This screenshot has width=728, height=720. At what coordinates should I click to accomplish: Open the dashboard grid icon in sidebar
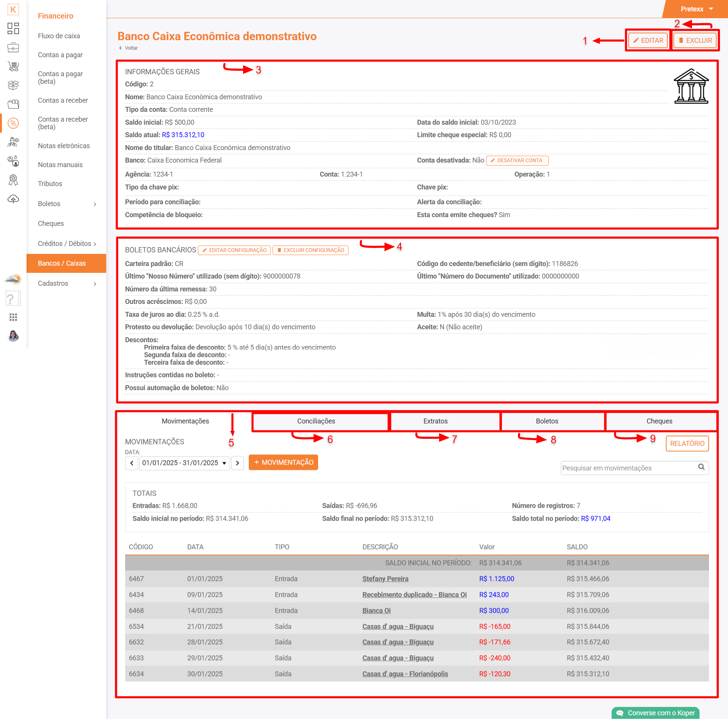(x=13, y=28)
